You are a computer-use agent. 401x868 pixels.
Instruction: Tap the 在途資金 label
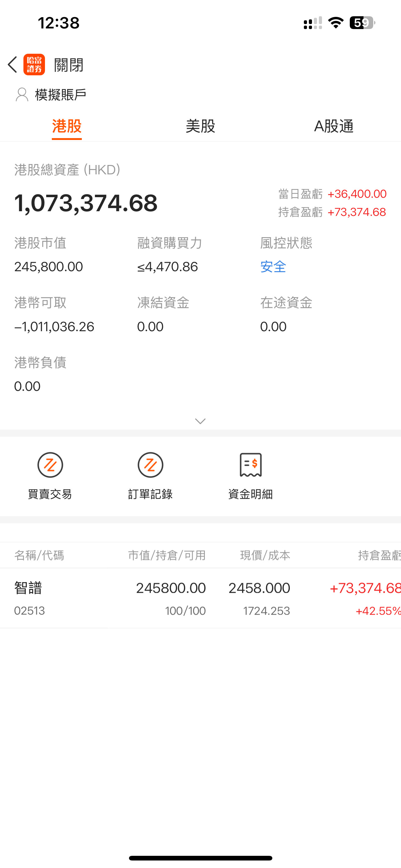pyautogui.click(x=286, y=302)
